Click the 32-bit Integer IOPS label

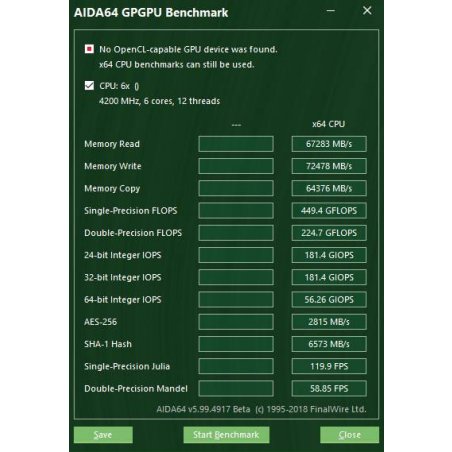point(123,278)
